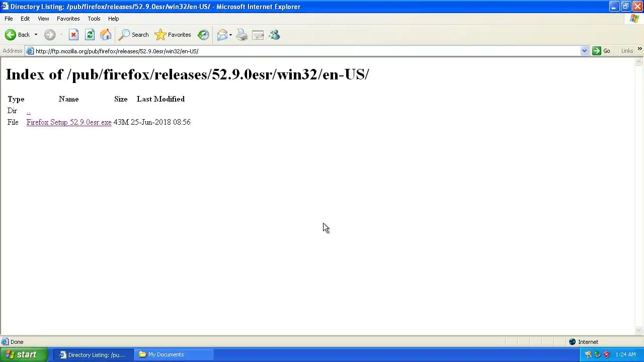The image size is (644, 362).
Task: Click the '43M' file size text
Action: (x=121, y=122)
